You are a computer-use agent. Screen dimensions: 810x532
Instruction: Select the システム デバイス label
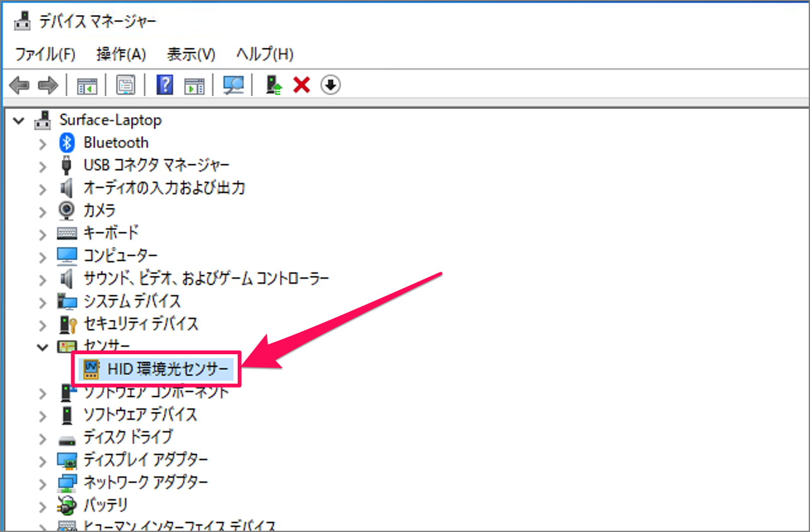132,301
